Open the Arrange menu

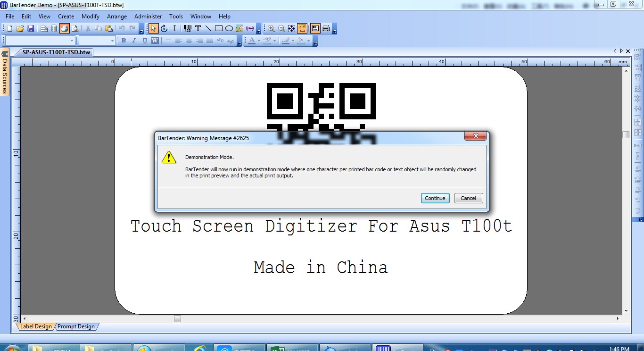click(117, 17)
